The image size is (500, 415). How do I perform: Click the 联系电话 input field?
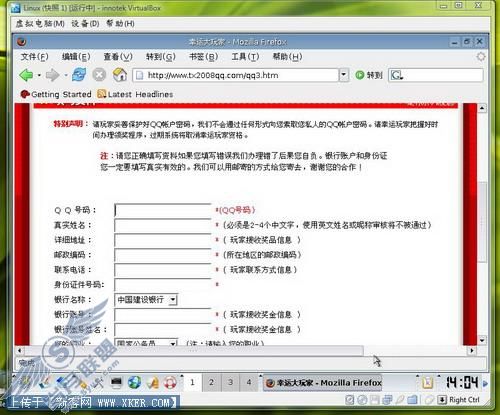(x=163, y=270)
